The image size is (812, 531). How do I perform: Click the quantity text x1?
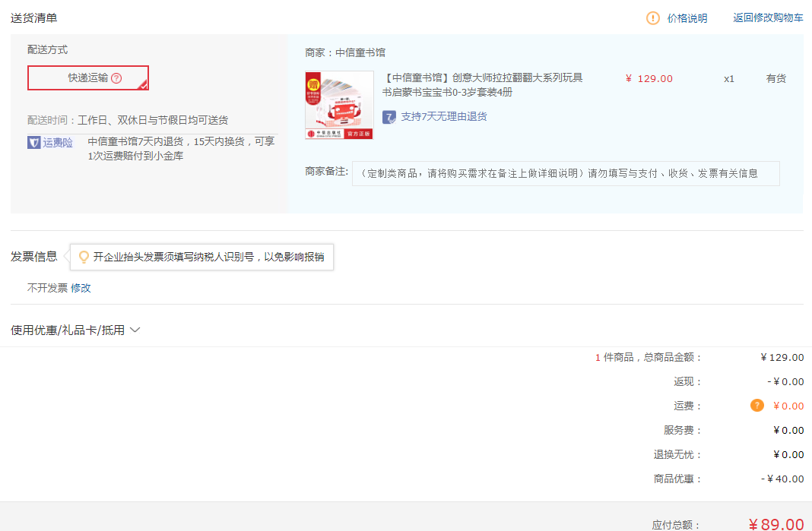pos(728,79)
